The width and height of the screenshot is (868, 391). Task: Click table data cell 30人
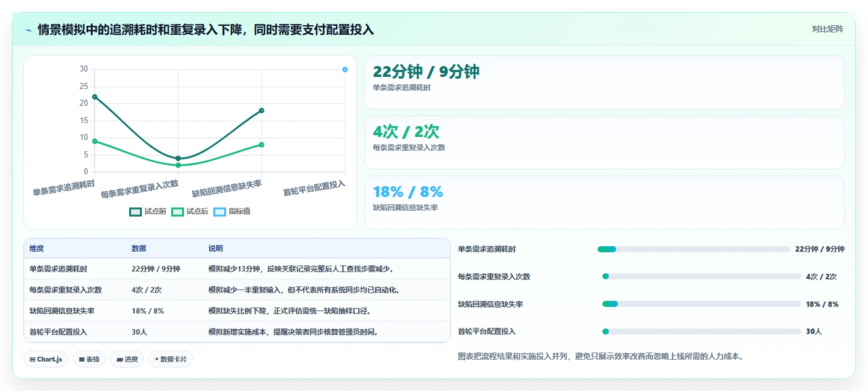tap(139, 332)
